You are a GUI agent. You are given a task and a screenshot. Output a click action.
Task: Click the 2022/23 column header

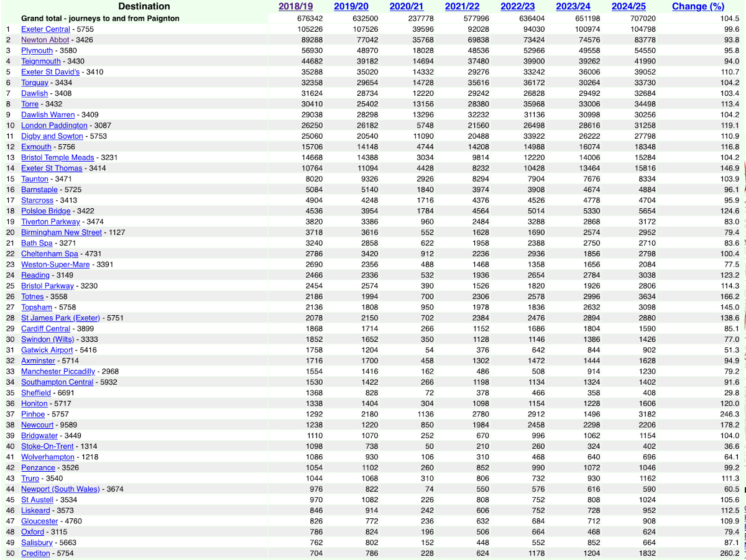[518, 6]
